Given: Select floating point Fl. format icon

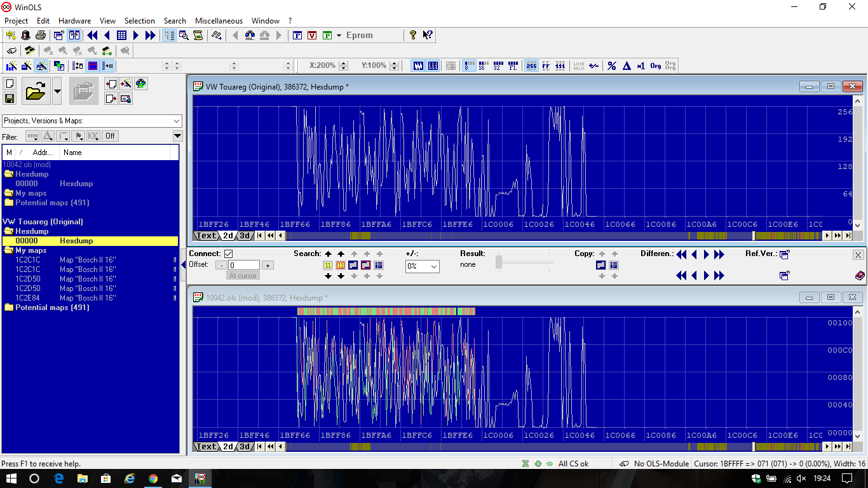Looking at the screenshot, I should coord(512,65).
